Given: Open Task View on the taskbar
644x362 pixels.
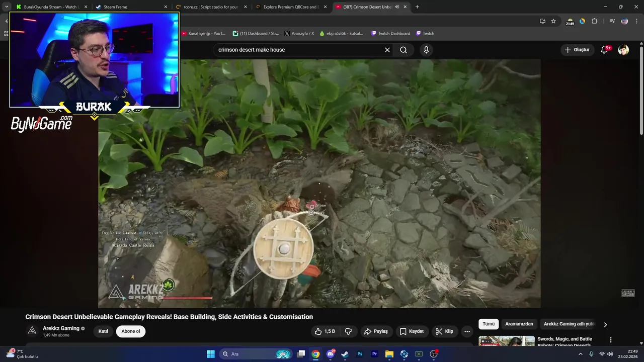Looking at the screenshot, I should pyautogui.click(x=301, y=354).
